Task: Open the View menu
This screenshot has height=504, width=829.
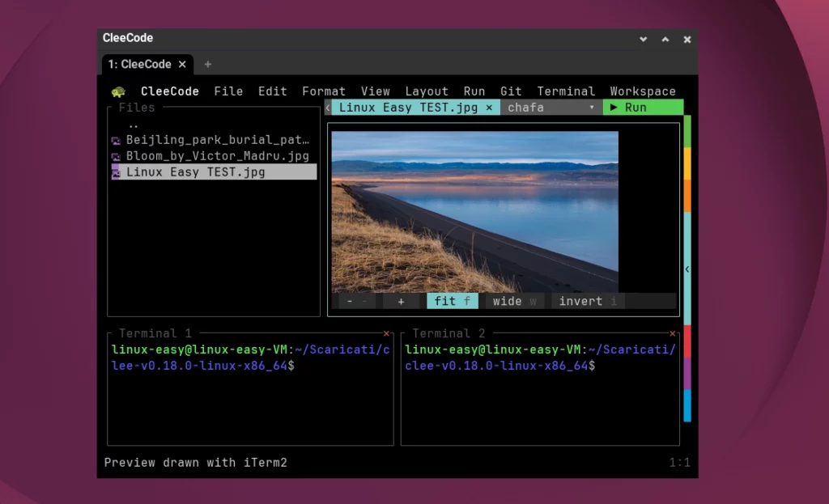Action: 376,91
